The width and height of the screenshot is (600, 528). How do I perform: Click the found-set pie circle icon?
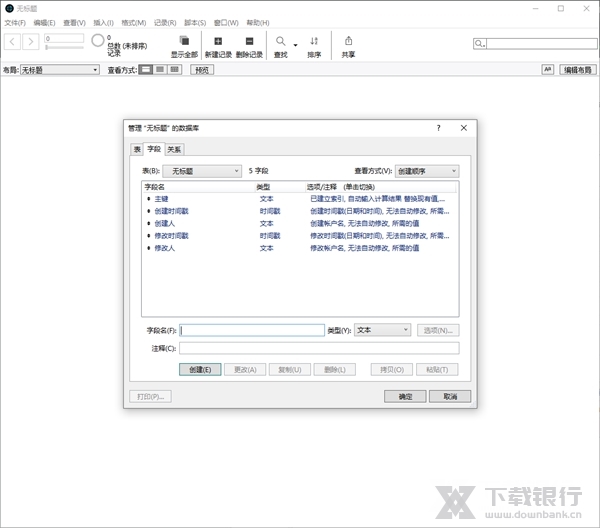coord(98,40)
